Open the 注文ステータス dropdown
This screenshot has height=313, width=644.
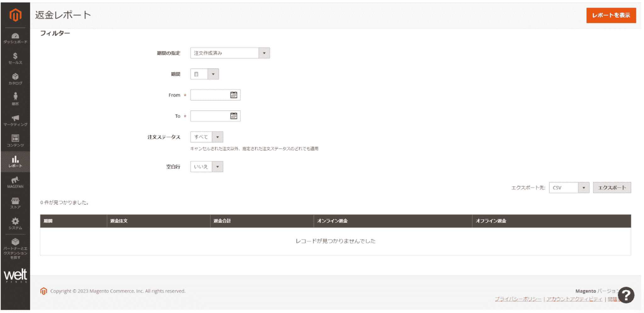coord(217,137)
